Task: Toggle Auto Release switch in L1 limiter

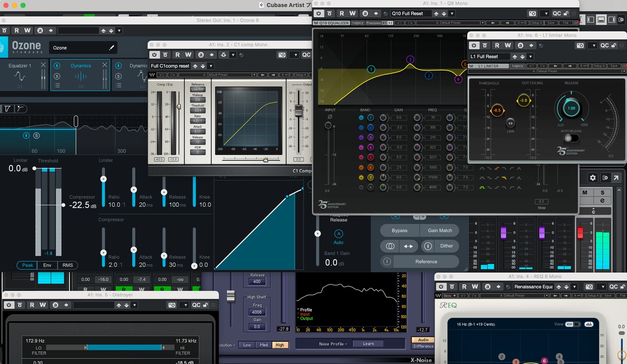Action: (x=571, y=138)
